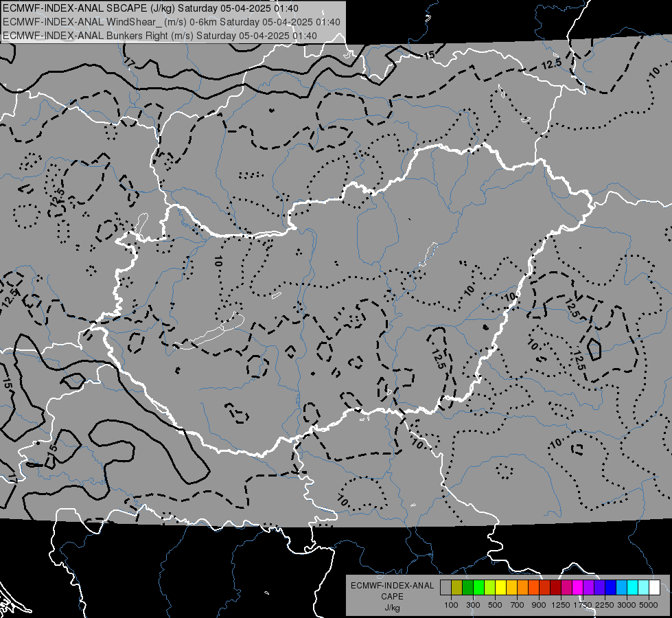Click the legend tick value 900
672x618 pixels.
539,605
